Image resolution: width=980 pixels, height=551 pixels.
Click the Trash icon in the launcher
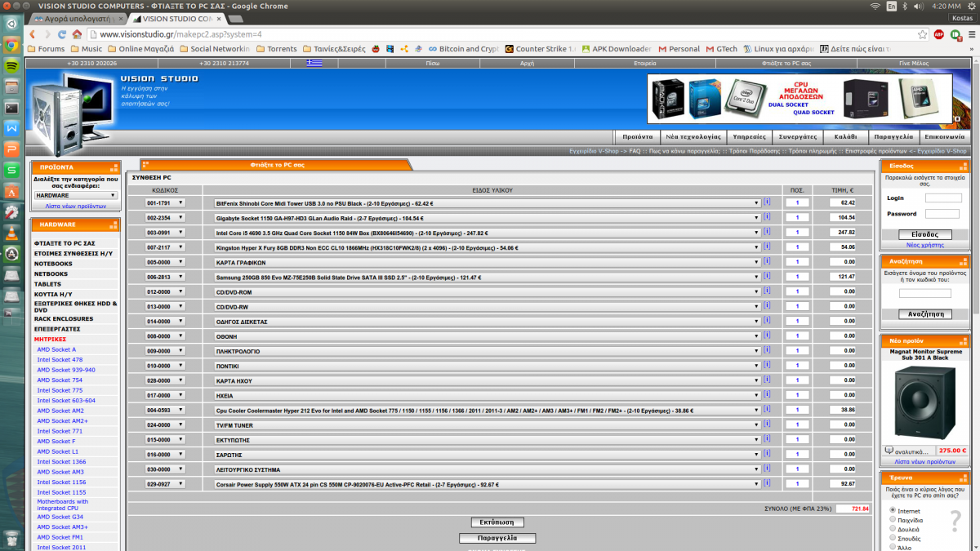click(x=11, y=539)
